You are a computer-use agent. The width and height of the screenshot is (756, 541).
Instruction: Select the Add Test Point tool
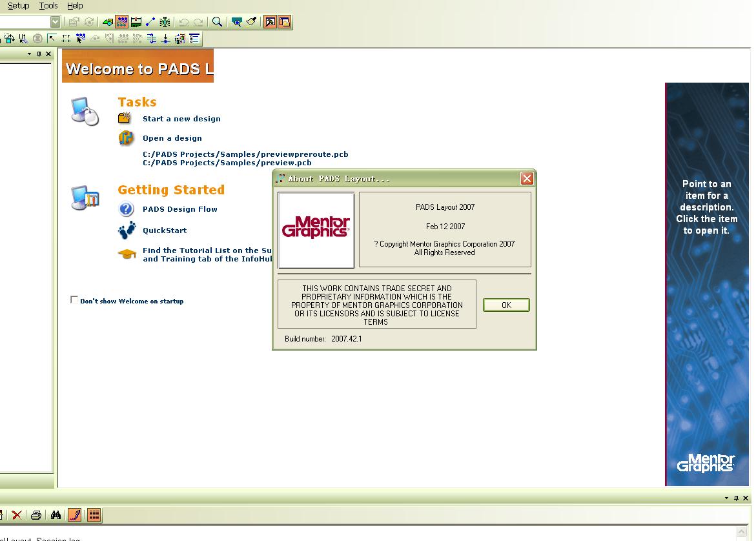point(165,39)
